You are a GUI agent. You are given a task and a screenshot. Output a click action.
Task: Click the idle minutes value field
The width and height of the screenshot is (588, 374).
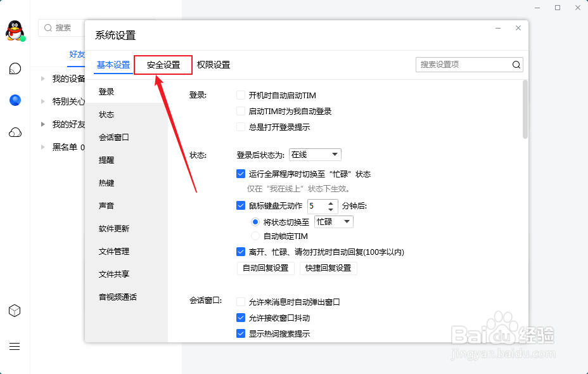click(x=317, y=206)
